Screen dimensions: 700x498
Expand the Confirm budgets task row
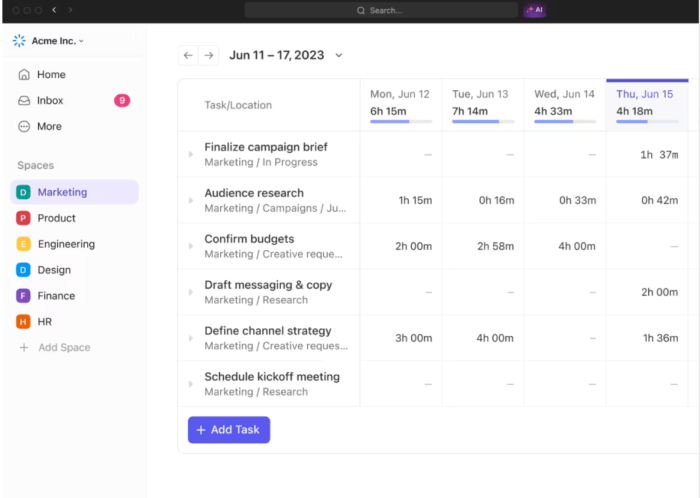click(x=191, y=247)
